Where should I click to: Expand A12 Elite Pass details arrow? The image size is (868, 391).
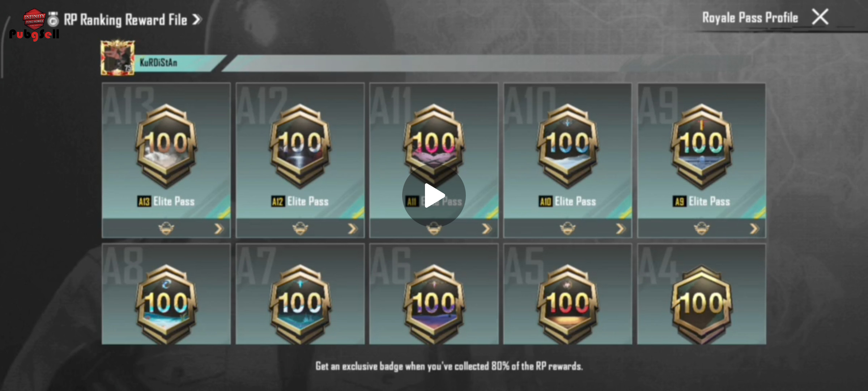point(353,229)
